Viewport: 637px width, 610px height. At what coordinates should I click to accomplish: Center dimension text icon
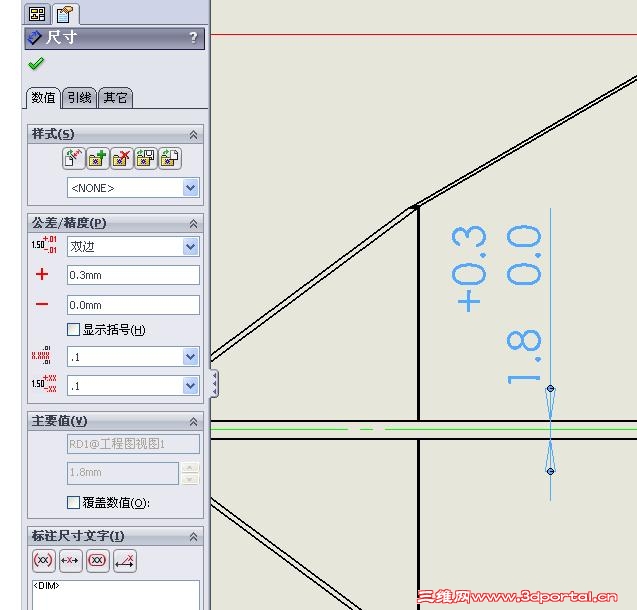point(70,561)
